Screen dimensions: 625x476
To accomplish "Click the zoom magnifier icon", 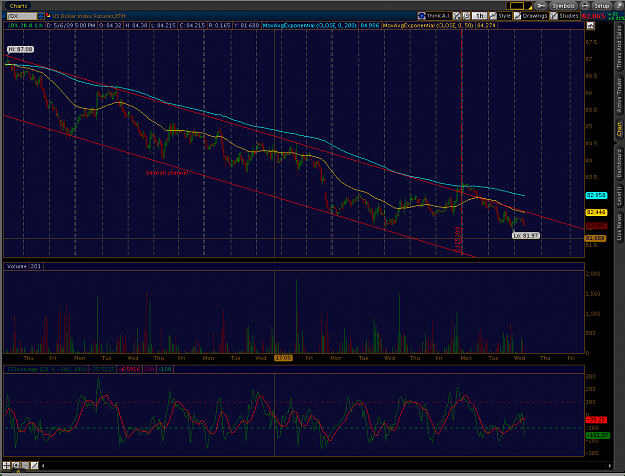I will (x=16, y=465).
